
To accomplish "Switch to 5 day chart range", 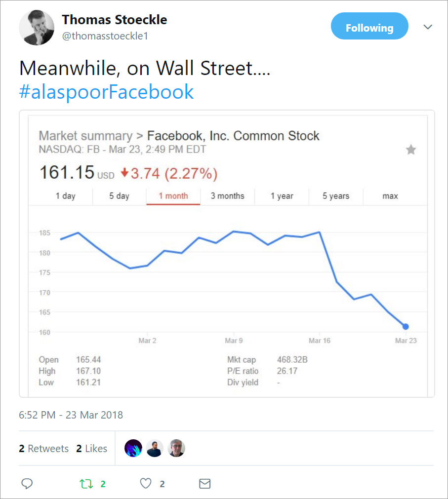I will click(x=119, y=196).
